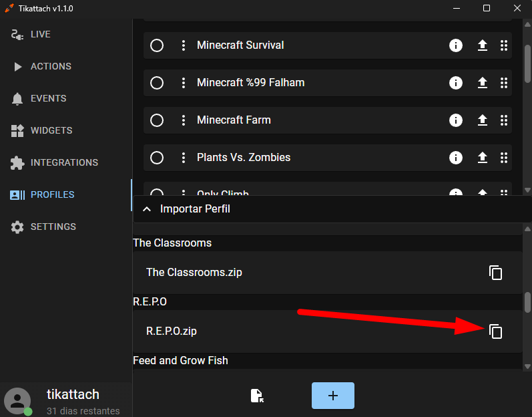Show info for Minecraft Farm profile
Image resolution: width=532 pixels, height=417 pixels.
coord(456,120)
